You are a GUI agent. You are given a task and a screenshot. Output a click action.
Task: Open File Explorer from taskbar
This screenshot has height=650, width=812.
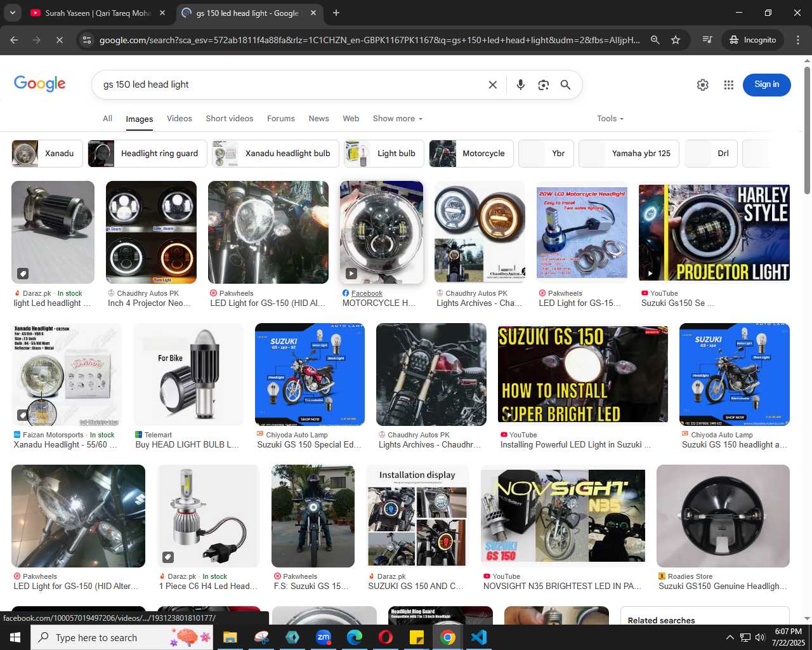pos(230,637)
